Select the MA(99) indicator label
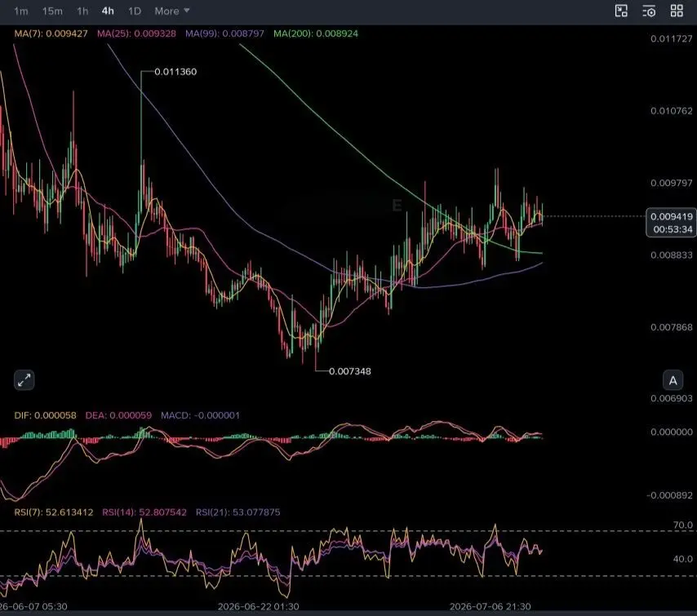 (x=224, y=33)
